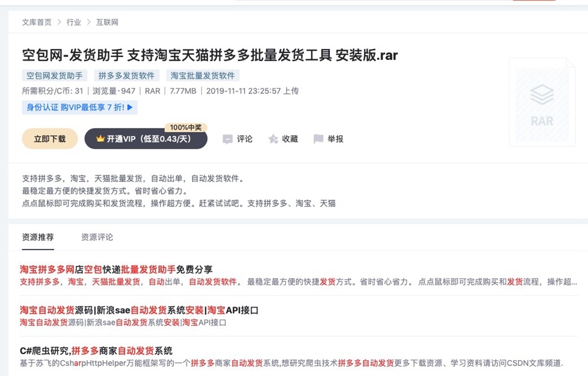Open 淘宝自动发货源码|新浪sae自动发货系统安装 result

tap(139, 310)
